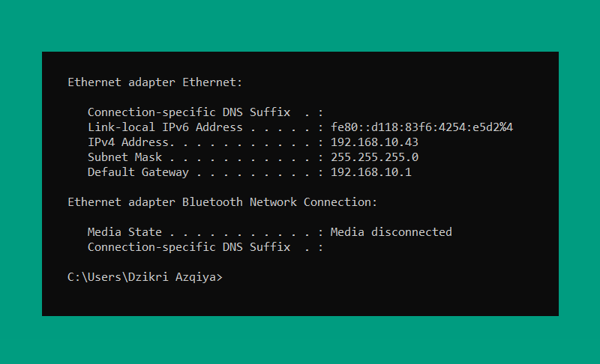Click the 'Subnet Mask' label
The width and height of the screenshot is (600, 364).
pyautogui.click(x=124, y=157)
